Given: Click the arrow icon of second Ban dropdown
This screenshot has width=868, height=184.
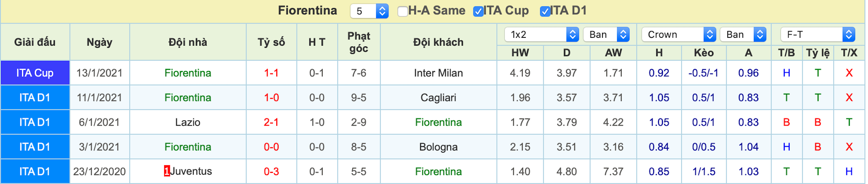Looking at the screenshot, I should pyautogui.click(x=760, y=35).
